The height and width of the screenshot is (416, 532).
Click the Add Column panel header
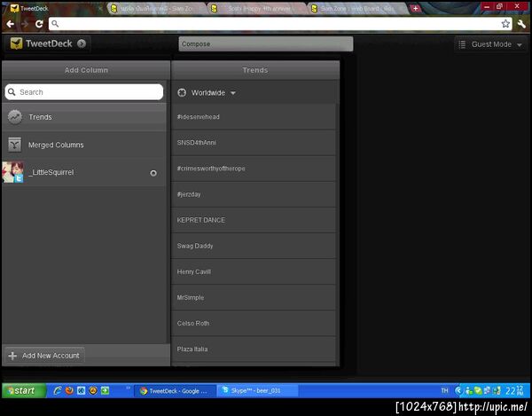tap(86, 70)
